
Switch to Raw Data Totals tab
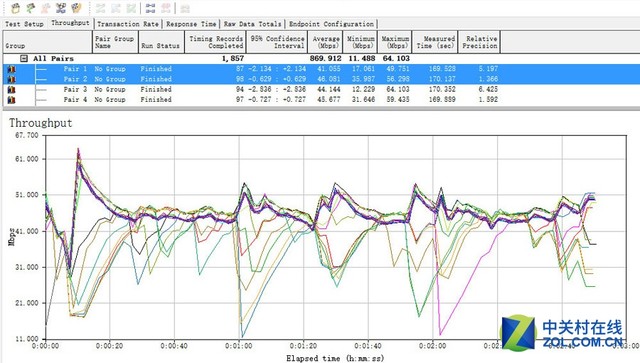tap(252, 24)
